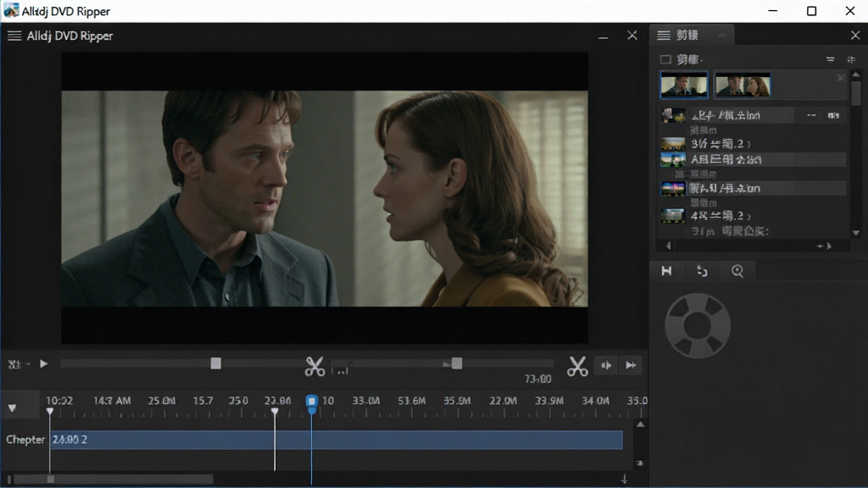Click the second slider handle near 73:00
The image size is (868, 488).
[457, 363]
